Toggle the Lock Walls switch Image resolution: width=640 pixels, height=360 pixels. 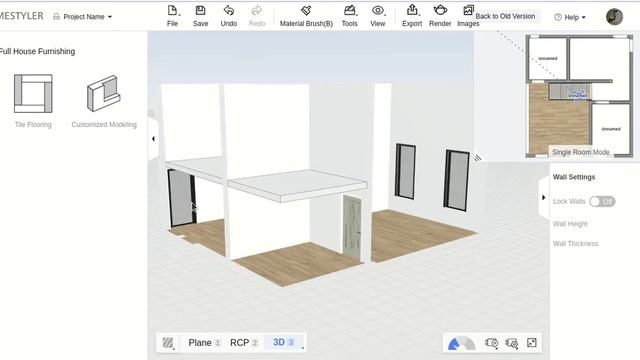tap(602, 201)
